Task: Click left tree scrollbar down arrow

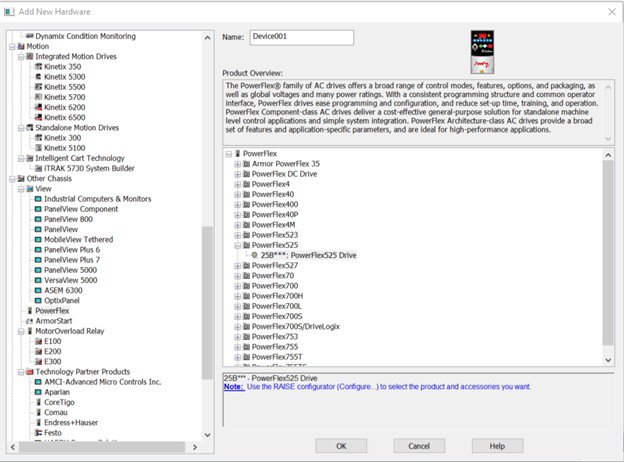Action: click(207, 435)
